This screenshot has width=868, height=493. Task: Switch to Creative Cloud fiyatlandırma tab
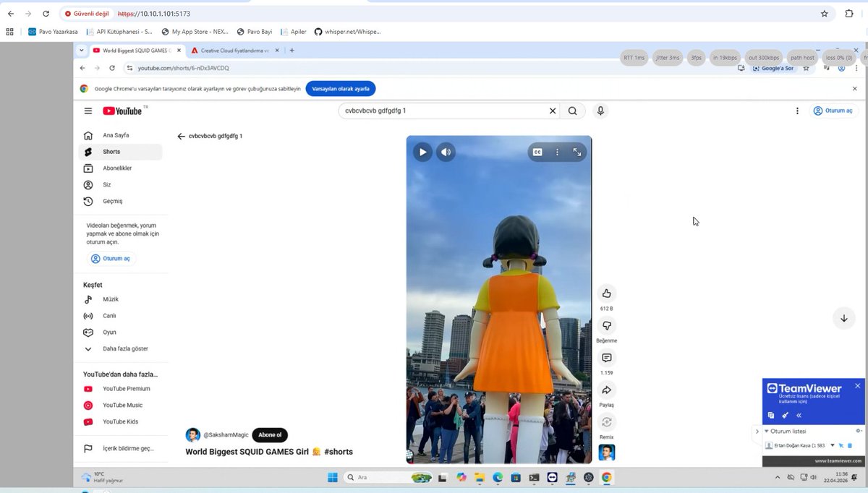(x=235, y=51)
